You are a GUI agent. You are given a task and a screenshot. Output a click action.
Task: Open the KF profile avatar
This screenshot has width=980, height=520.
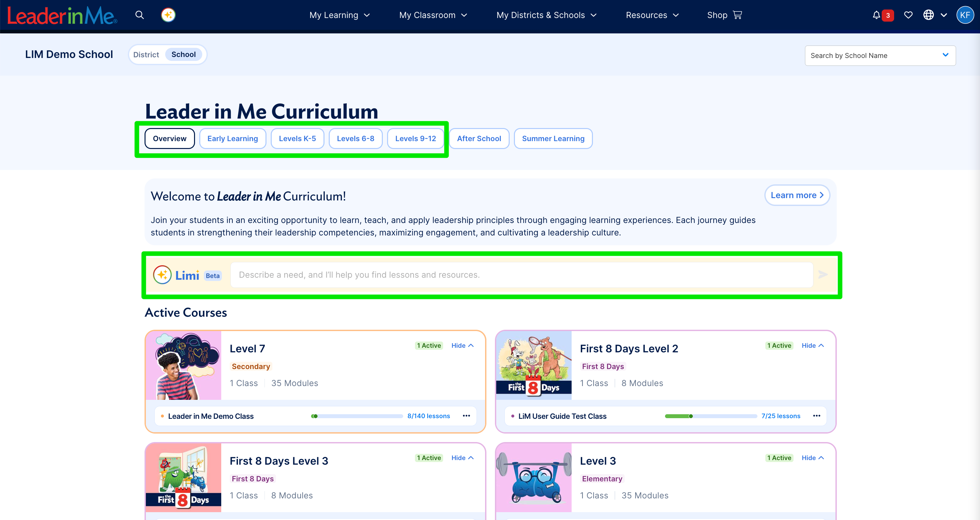965,15
